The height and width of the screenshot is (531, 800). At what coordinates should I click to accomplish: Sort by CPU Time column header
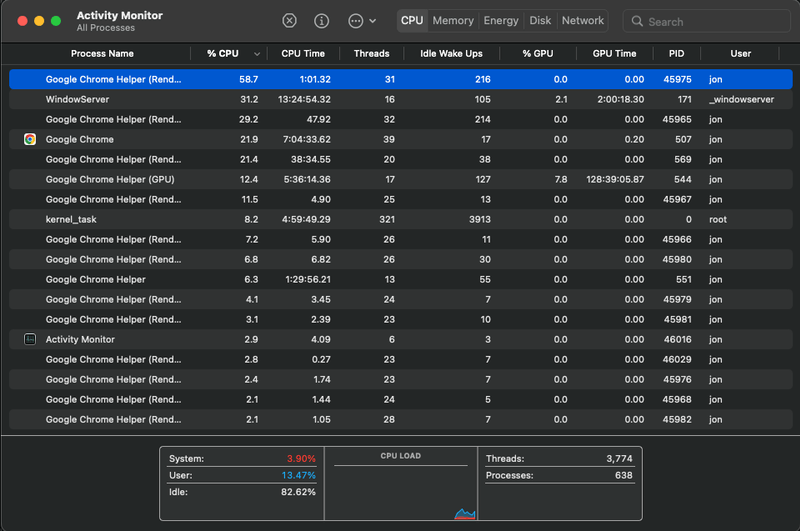point(303,54)
